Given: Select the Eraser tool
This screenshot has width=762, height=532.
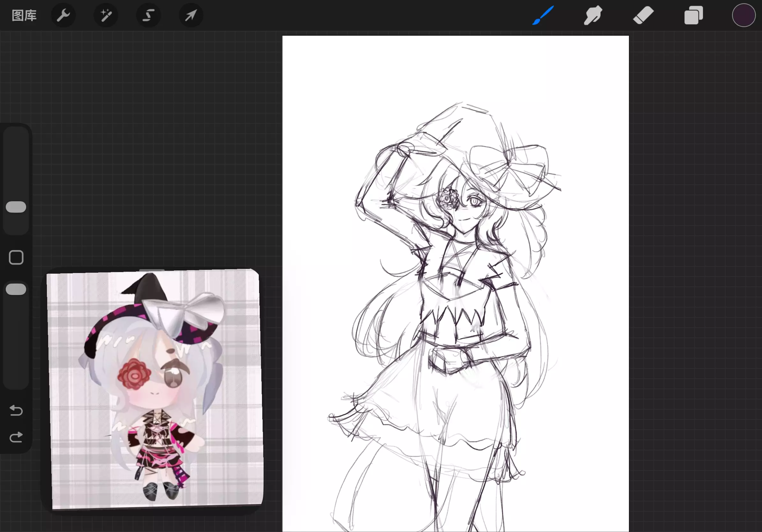Looking at the screenshot, I should point(643,15).
